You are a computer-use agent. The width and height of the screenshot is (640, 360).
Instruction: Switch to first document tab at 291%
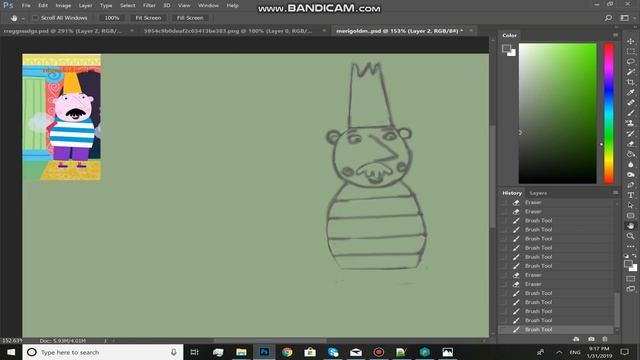click(x=62, y=31)
